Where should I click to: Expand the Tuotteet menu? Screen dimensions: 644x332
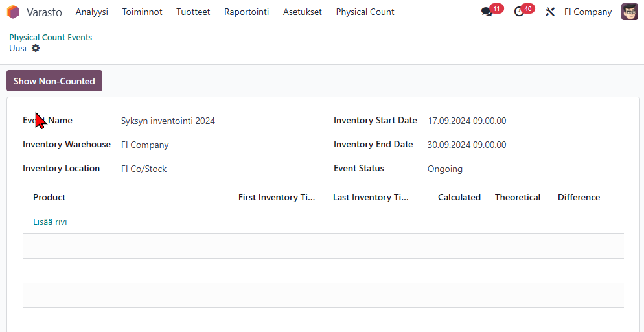[193, 12]
